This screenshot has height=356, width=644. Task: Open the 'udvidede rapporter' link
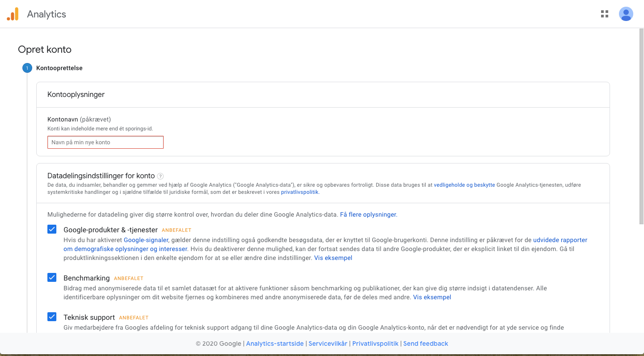560,240
